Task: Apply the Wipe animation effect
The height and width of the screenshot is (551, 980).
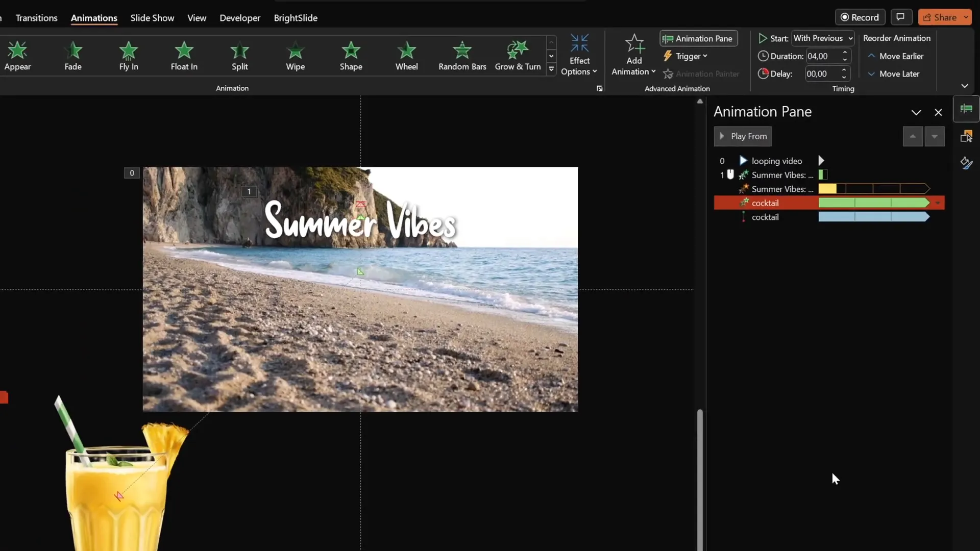Action: pyautogui.click(x=295, y=56)
